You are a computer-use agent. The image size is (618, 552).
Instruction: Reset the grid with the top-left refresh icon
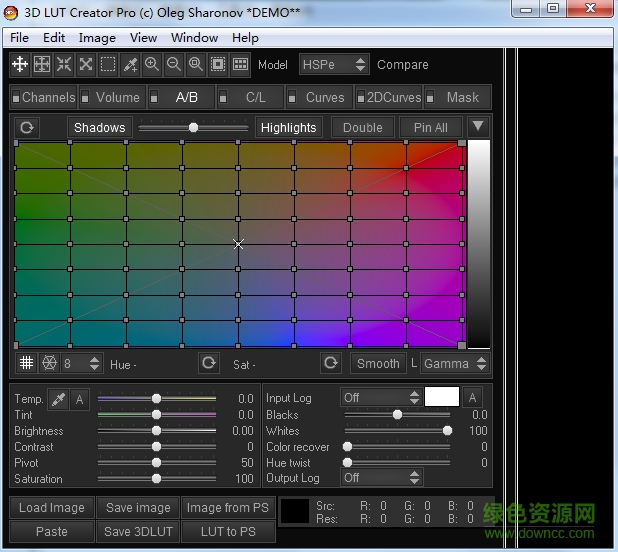click(x=26, y=127)
